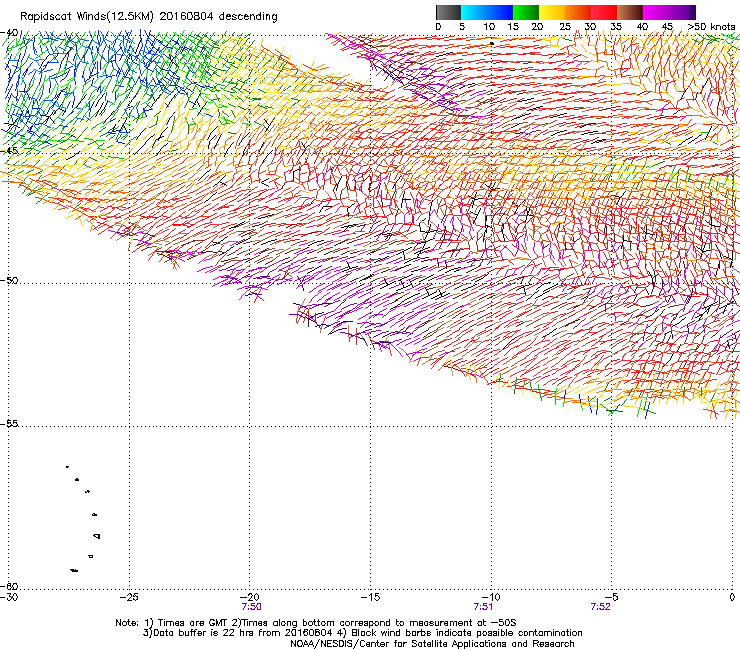Click the '>50 knots' legend label
This screenshot has width=740, height=650.
(x=711, y=27)
